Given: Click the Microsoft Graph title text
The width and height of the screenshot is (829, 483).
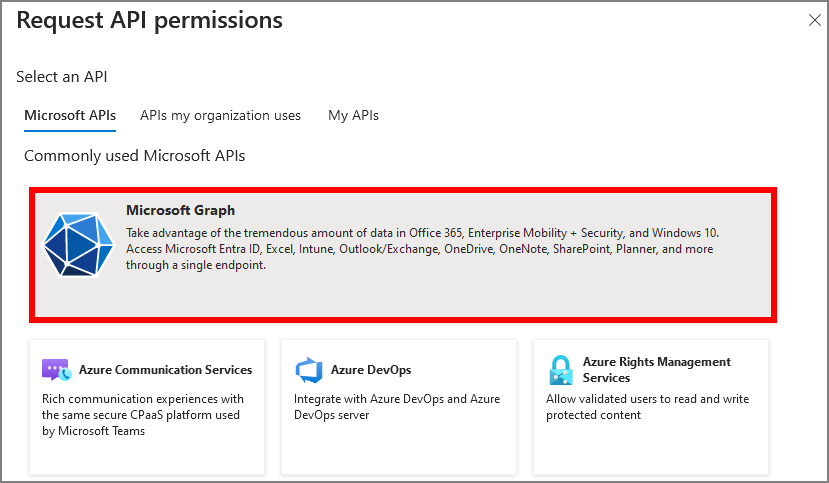Looking at the screenshot, I should [x=181, y=210].
